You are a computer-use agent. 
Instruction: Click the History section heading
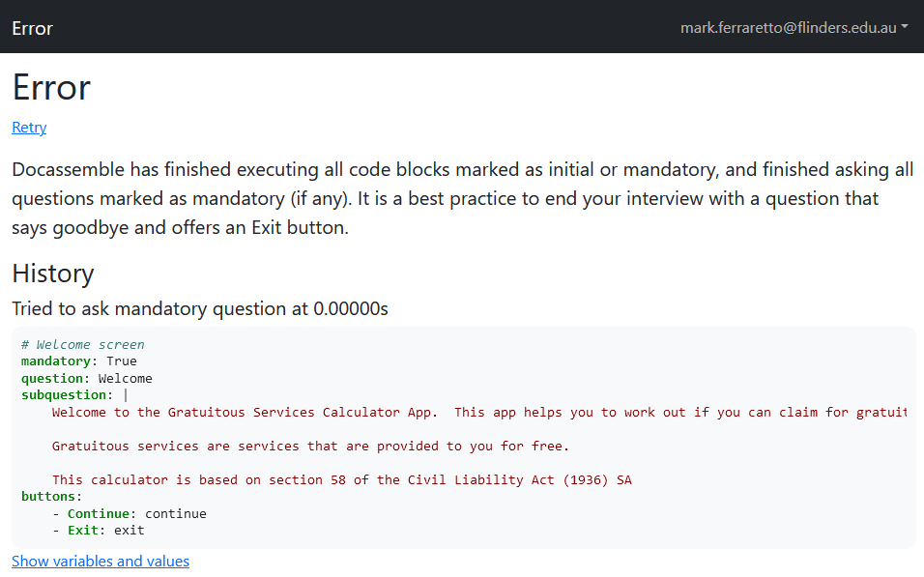coord(53,274)
